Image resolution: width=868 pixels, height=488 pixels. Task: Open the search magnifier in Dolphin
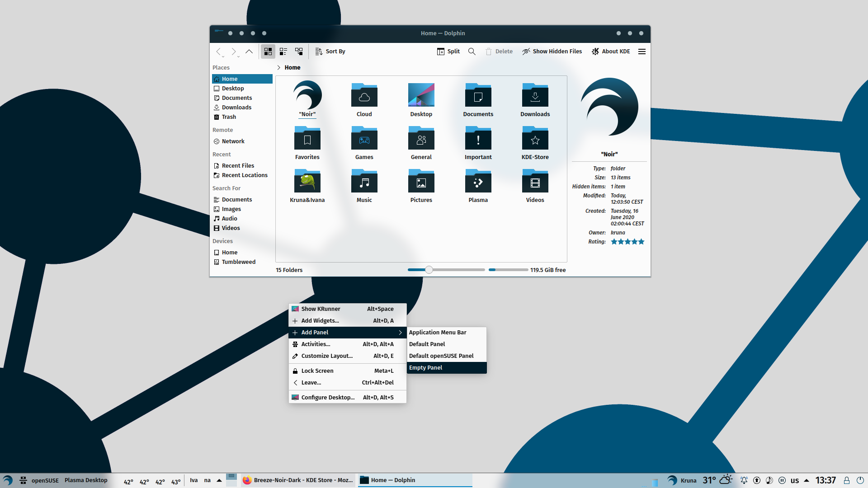click(472, 52)
